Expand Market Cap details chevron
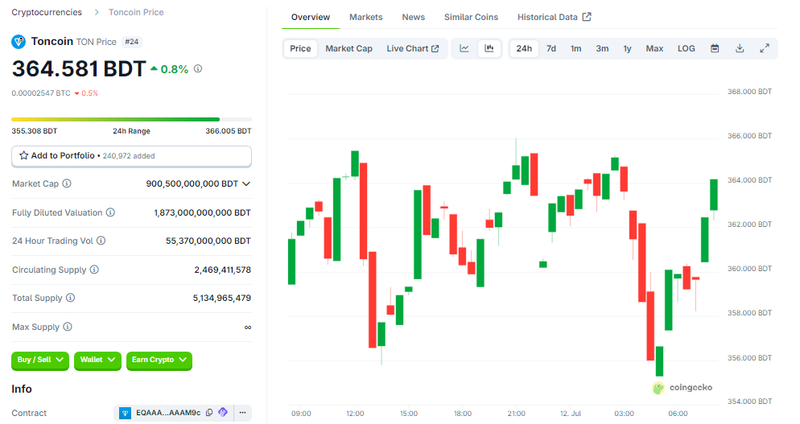Image resolution: width=800 pixels, height=424 pixels. (246, 184)
